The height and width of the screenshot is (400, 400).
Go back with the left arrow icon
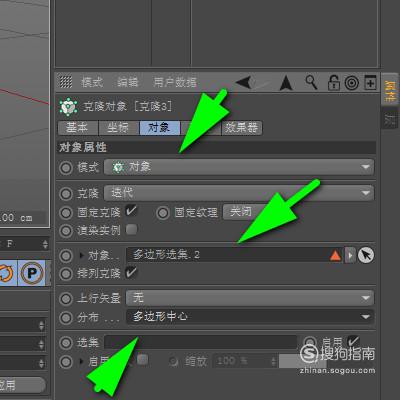point(244,82)
